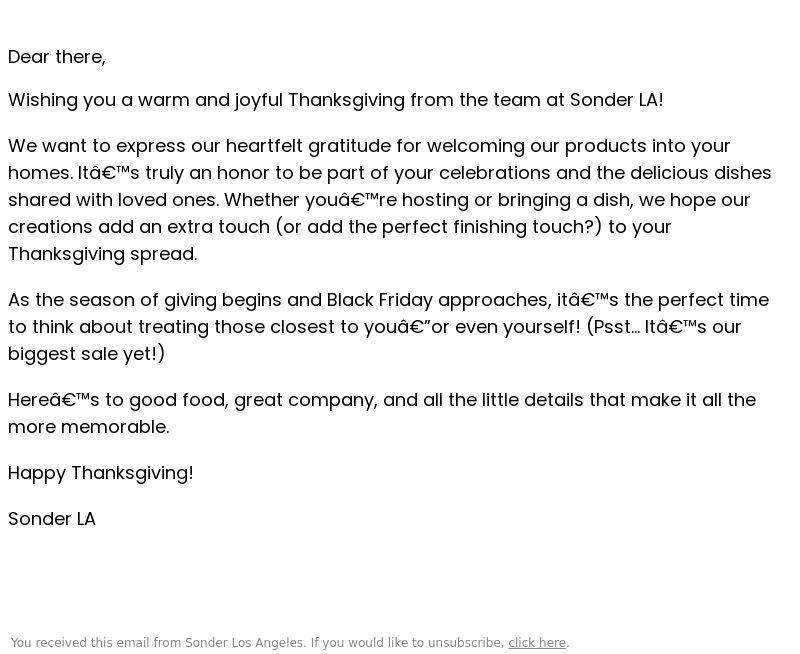Viewport: 800px width, 654px height.
Task: Click the words 'Black Friday' in the paragraph
Action: pyautogui.click(x=380, y=300)
